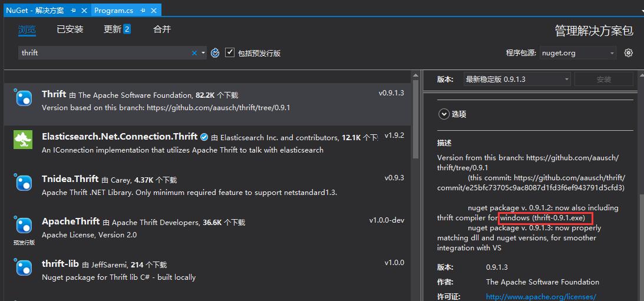
Task: Select the 浏览 tab
Action: point(27,29)
